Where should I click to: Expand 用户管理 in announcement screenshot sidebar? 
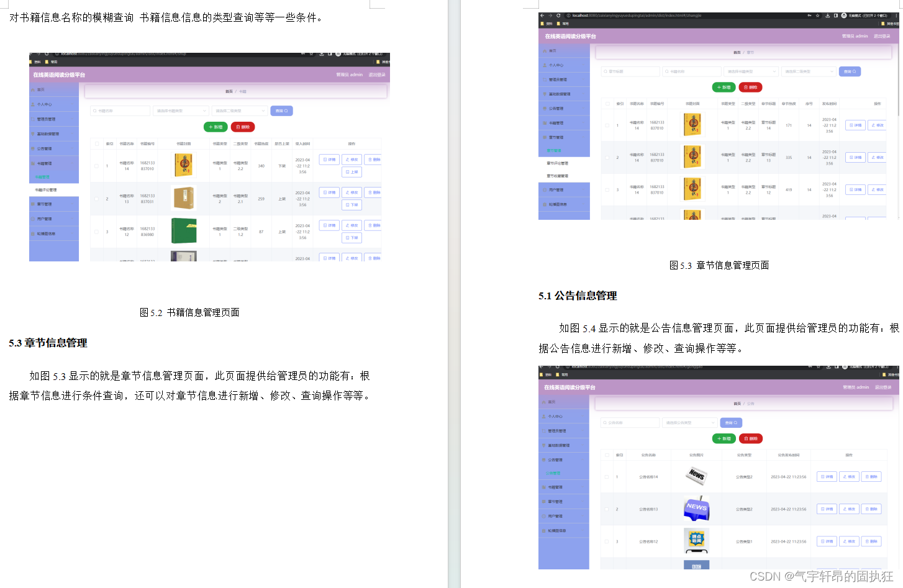click(x=563, y=516)
